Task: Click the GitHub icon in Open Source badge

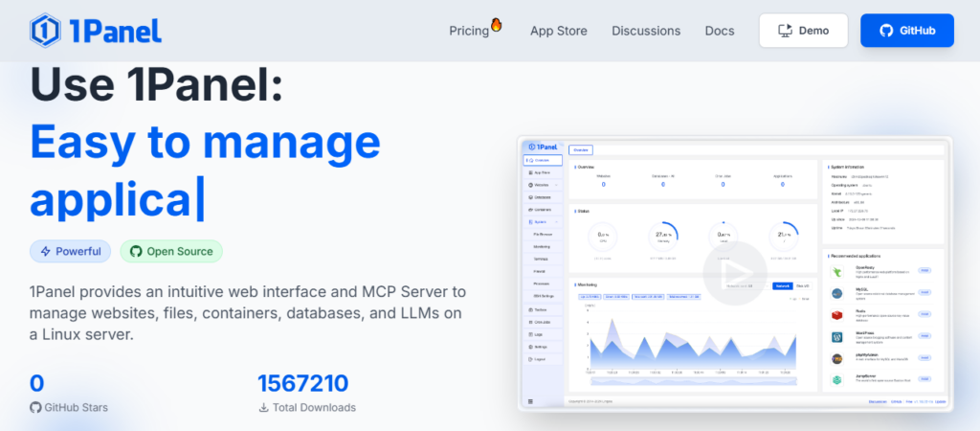Action: [135, 251]
